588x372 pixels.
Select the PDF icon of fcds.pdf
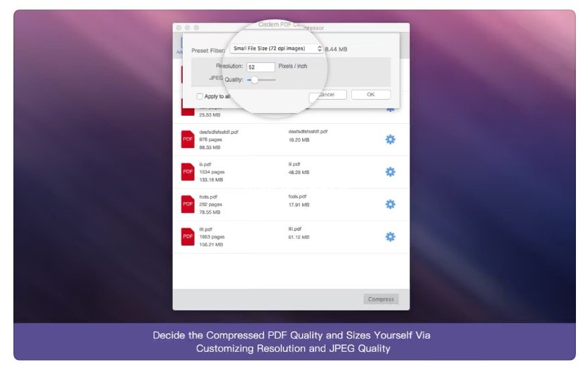(188, 204)
